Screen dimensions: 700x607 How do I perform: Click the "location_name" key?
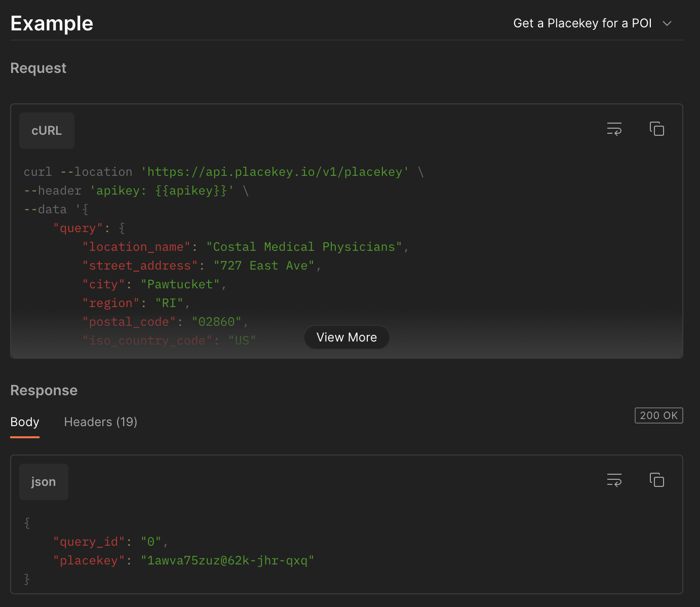136,247
